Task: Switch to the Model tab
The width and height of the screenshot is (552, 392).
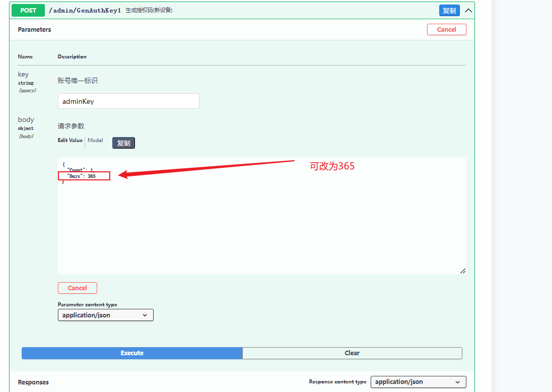Action: 95,141
